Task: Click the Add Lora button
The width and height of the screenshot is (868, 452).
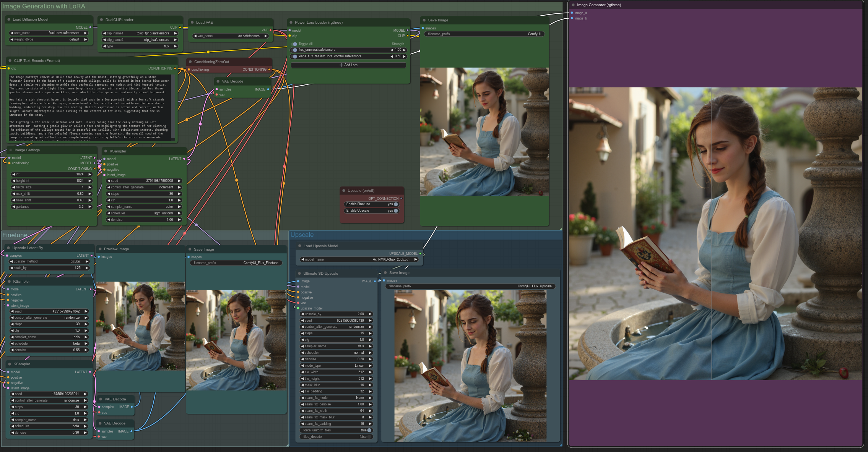Action: click(348, 65)
